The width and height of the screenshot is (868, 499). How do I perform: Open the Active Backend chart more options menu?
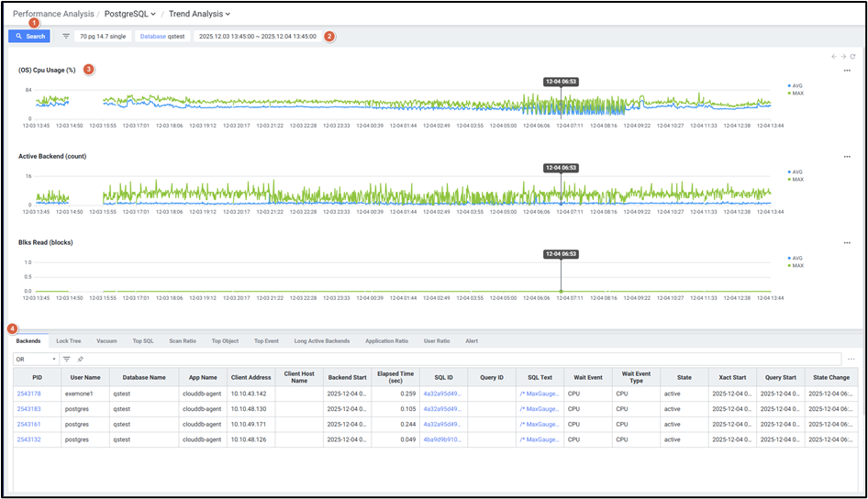click(847, 157)
